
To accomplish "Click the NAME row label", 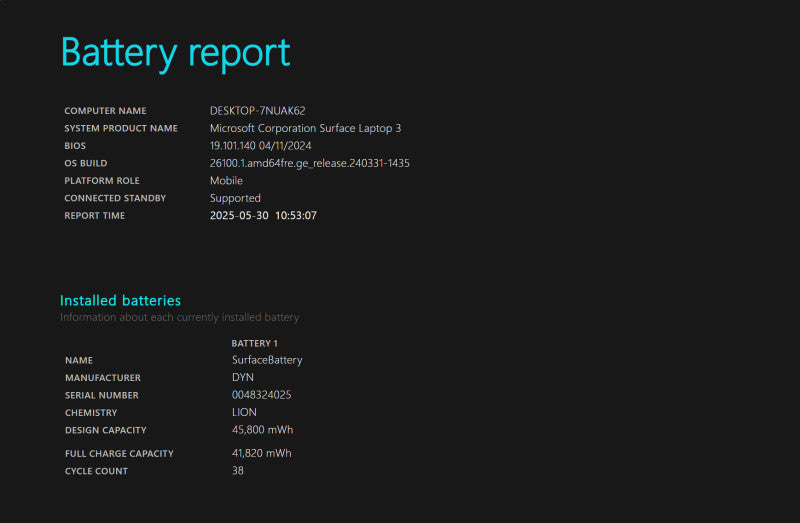I will point(79,360).
